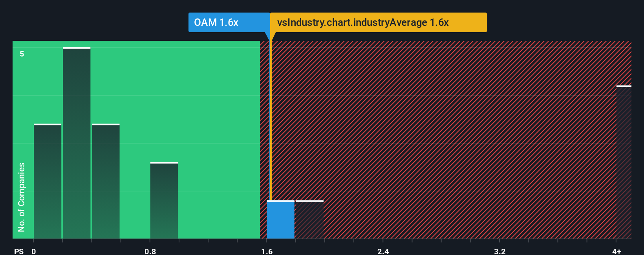The width and height of the screenshot is (644, 255).
Task: Click the tallest bar reaching 5 companies
Action: [x=77, y=143]
